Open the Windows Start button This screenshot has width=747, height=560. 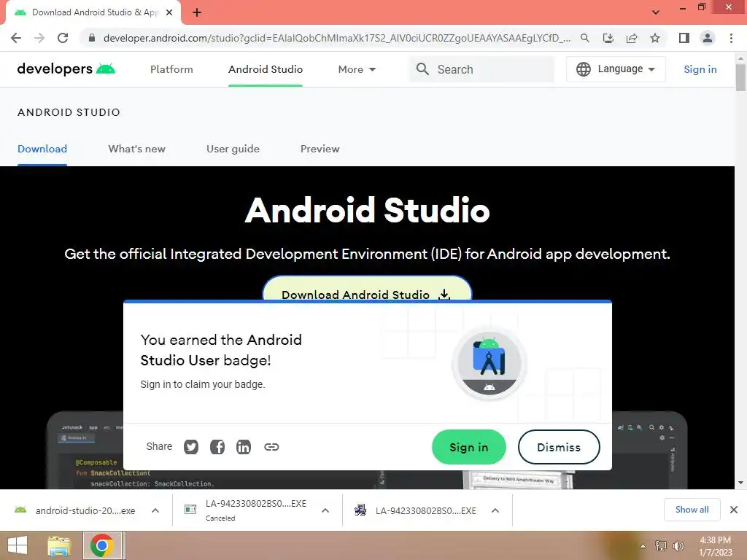[x=18, y=545]
